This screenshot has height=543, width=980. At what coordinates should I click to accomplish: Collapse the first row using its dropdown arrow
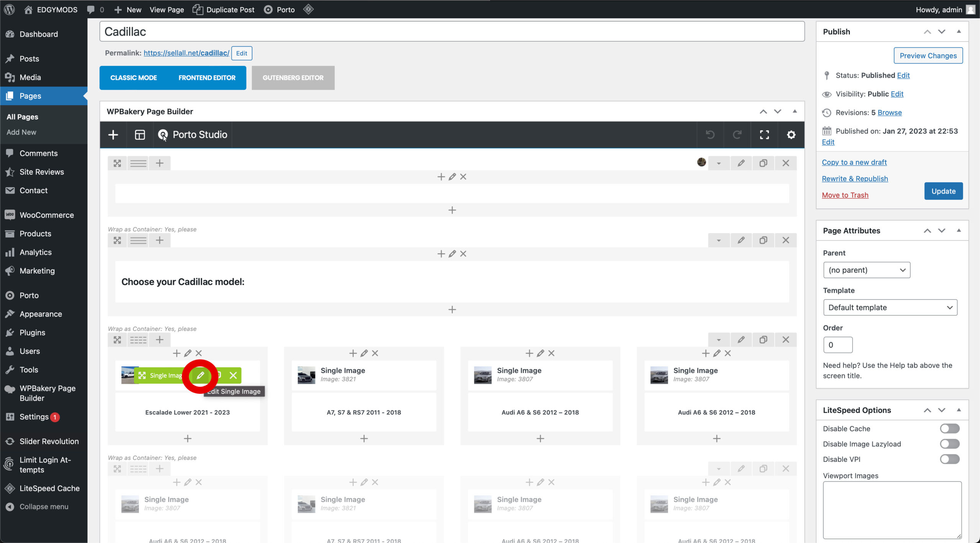tap(719, 163)
